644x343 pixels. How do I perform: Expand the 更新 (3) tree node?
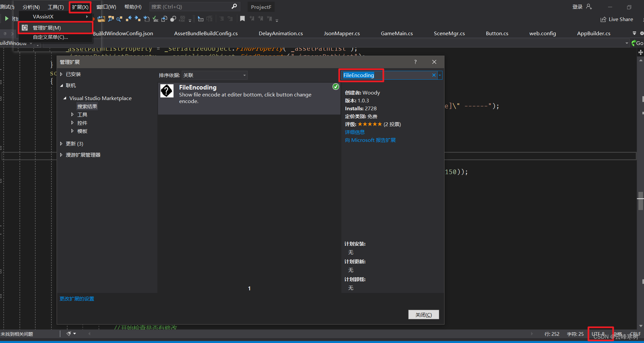coord(61,144)
